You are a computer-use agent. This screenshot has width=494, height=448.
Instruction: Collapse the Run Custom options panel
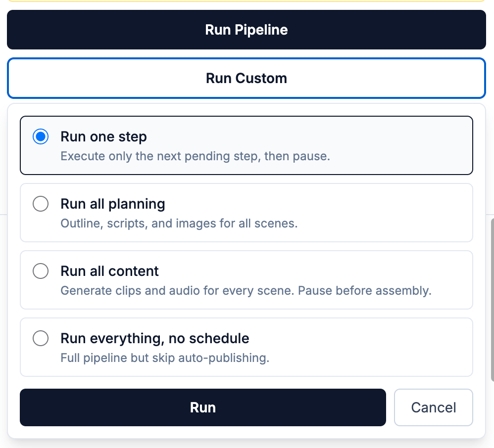246,78
